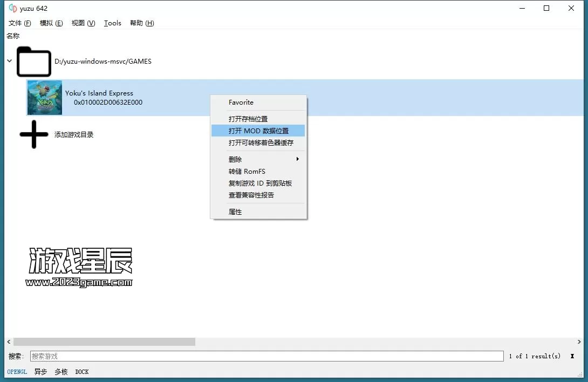Collapse the GAMES directory tree chevron

tap(9, 61)
